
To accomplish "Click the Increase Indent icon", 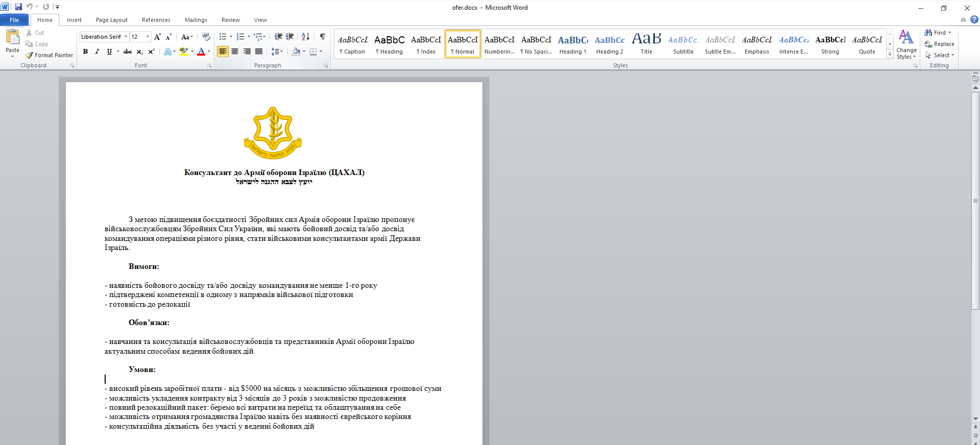I will point(289,37).
